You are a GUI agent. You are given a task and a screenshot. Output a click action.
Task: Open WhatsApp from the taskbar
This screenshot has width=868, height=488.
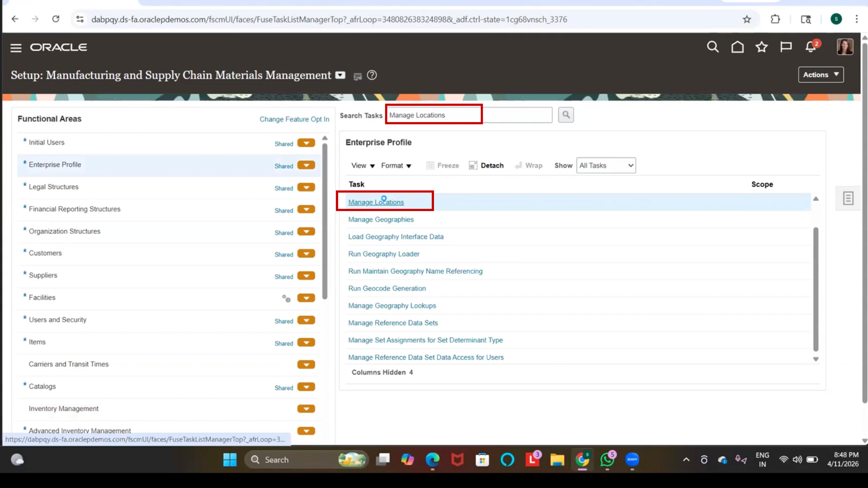pos(607,460)
